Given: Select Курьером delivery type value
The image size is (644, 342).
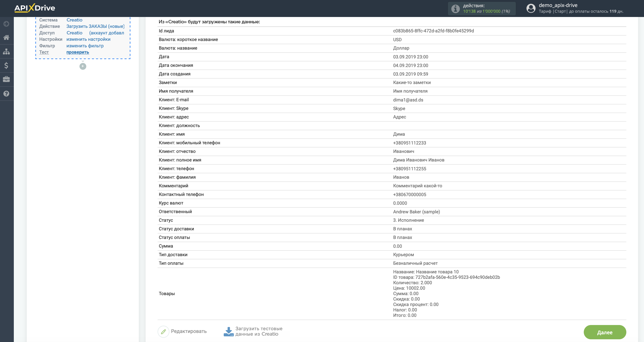Looking at the screenshot, I should coord(403,255).
